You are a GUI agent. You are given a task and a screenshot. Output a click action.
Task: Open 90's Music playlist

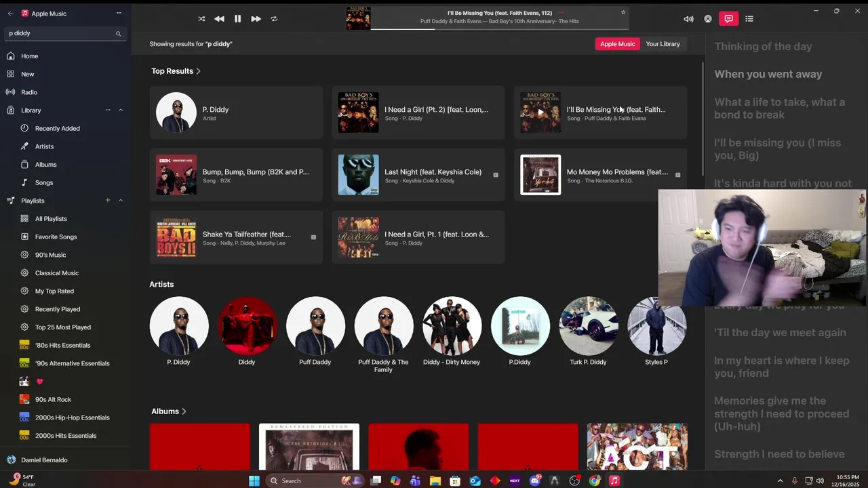pyautogui.click(x=65, y=255)
